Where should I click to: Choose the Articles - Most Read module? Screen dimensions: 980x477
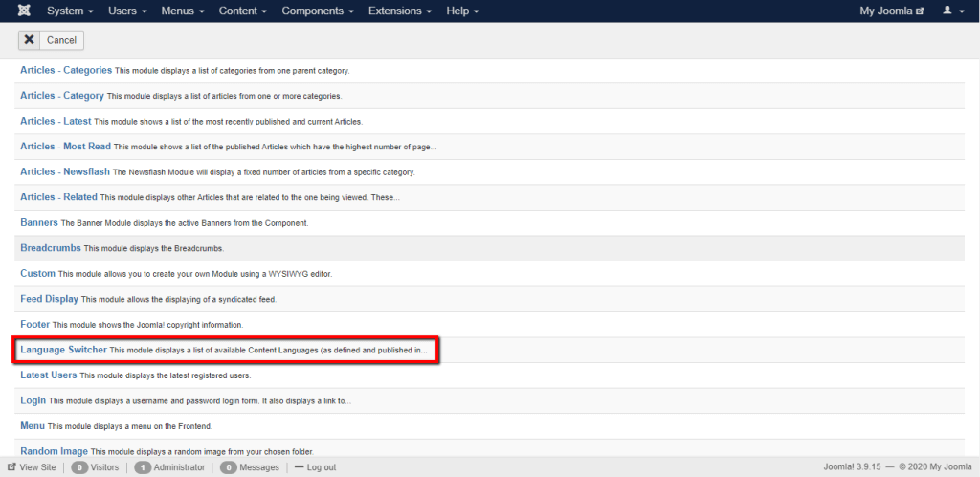pos(66,147)
